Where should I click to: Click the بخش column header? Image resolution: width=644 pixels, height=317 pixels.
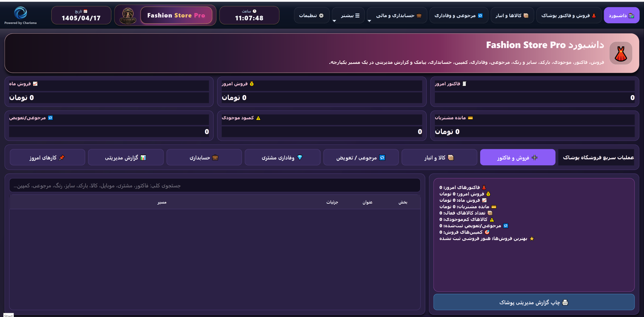click(x=403, y=202)
